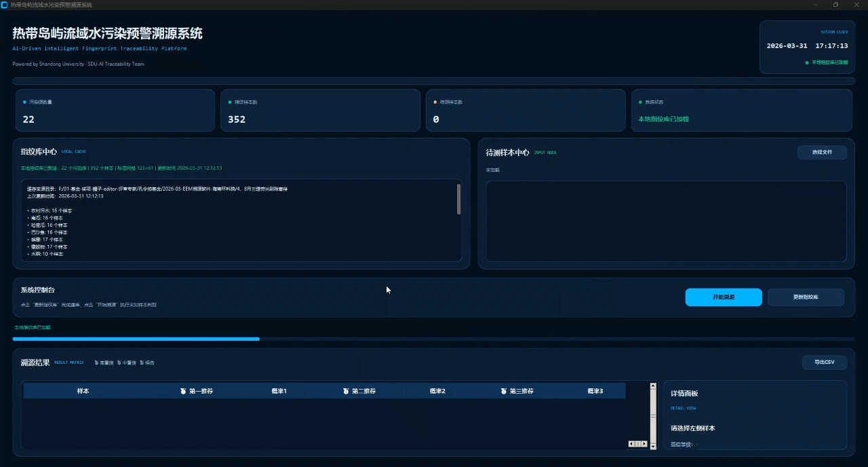Screen dimensions: 868x467
Task: Click the app icon in title bar
Action: pyautogui.click(x=5, y=4)
